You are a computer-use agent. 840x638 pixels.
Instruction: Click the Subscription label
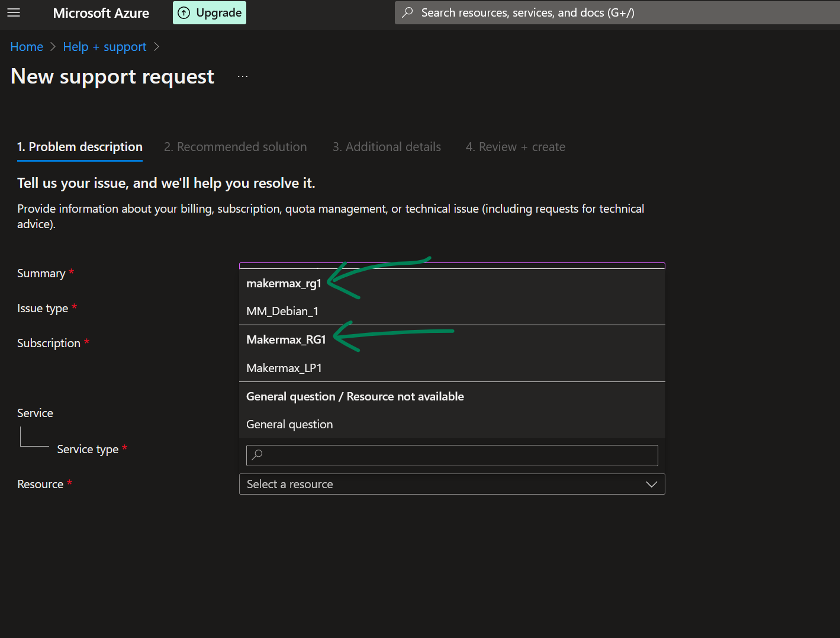[x=49, y=343]
